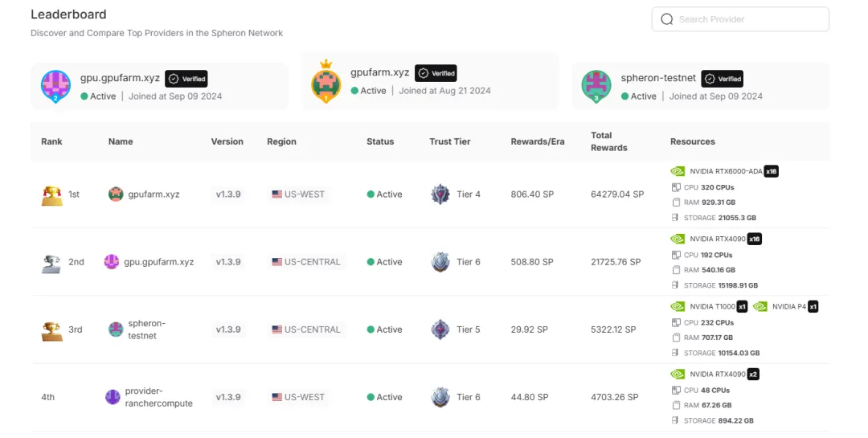The image size is (868, 438).
Task: Open the provider-ranchercompute provider row
Action: (158, 397)
